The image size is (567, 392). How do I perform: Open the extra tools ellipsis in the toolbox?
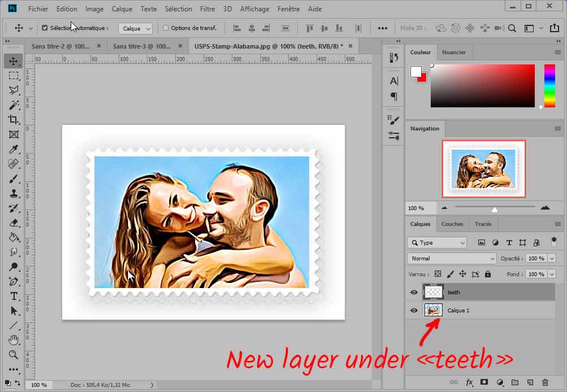point(14,369)
